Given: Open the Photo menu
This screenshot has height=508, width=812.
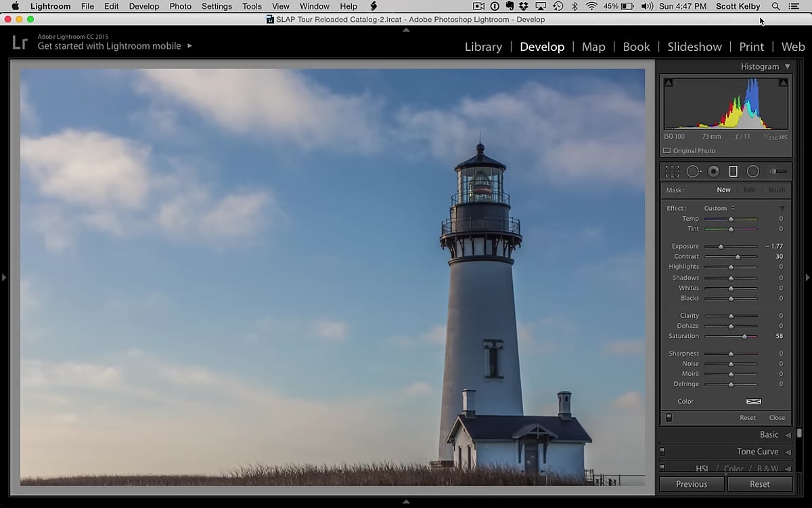Looking at the screenshot, I should pyautogui.click(x=180, y=6).
